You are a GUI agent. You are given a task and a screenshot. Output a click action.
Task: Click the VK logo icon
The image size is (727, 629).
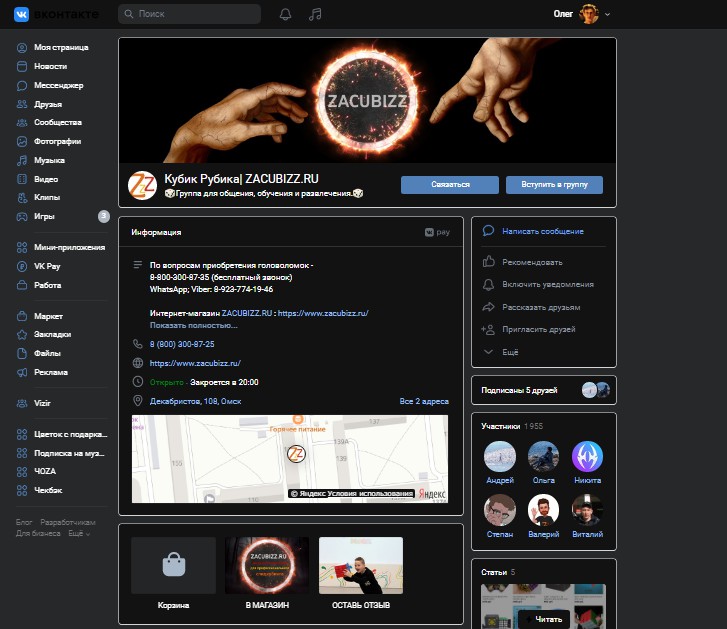click(21, 14)
